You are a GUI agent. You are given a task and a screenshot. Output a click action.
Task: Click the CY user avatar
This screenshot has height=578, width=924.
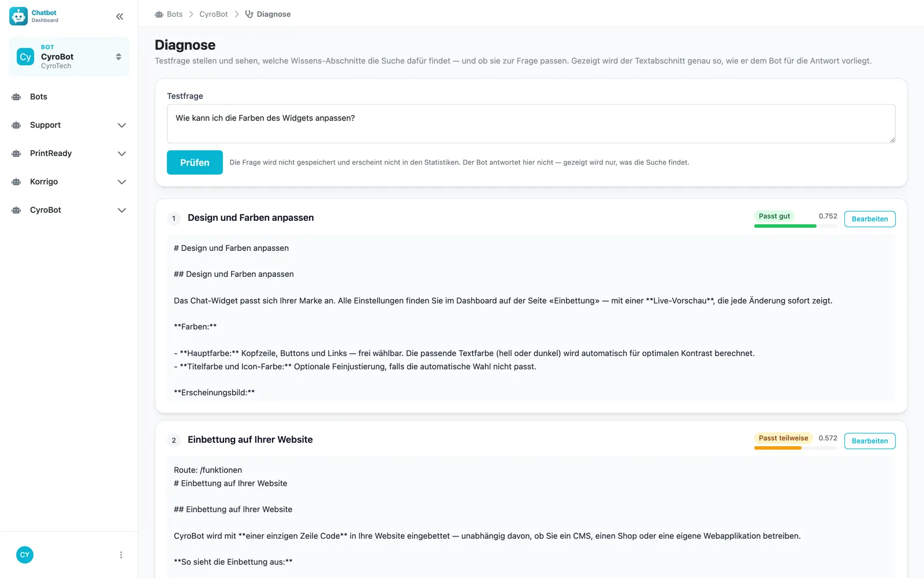(25, 555)
